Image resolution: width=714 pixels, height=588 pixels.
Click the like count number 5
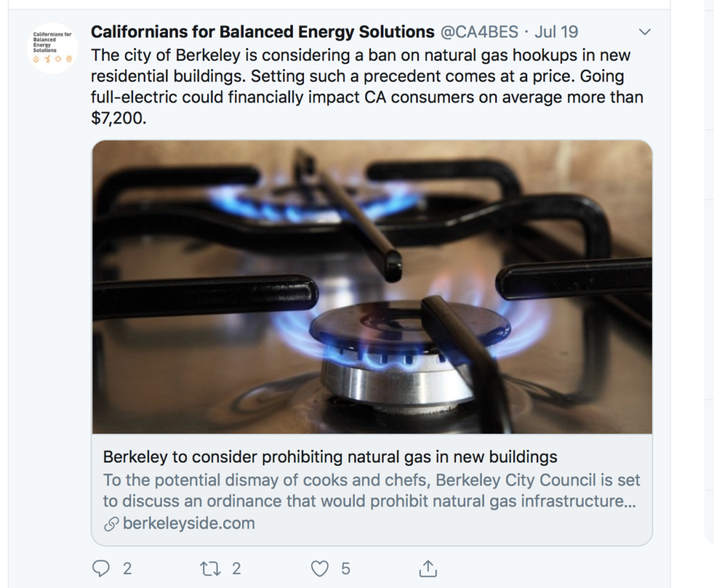[x=346, y=568]
